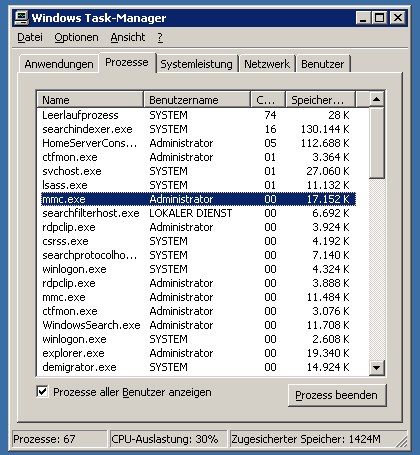Click the scrollbar down arrow
Image resolution: width=420 pixels, height=455 pixels.
(x=377, y=368)
